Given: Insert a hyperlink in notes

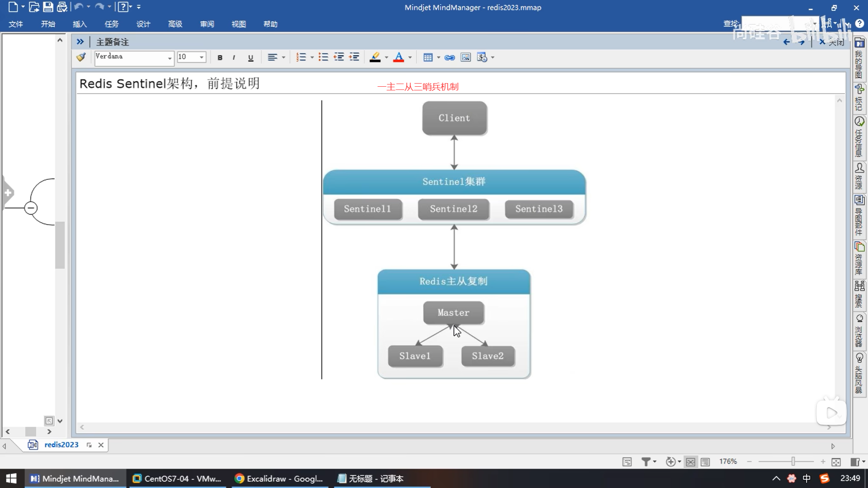Looking at the screenshot, I should tap(449, 57).
